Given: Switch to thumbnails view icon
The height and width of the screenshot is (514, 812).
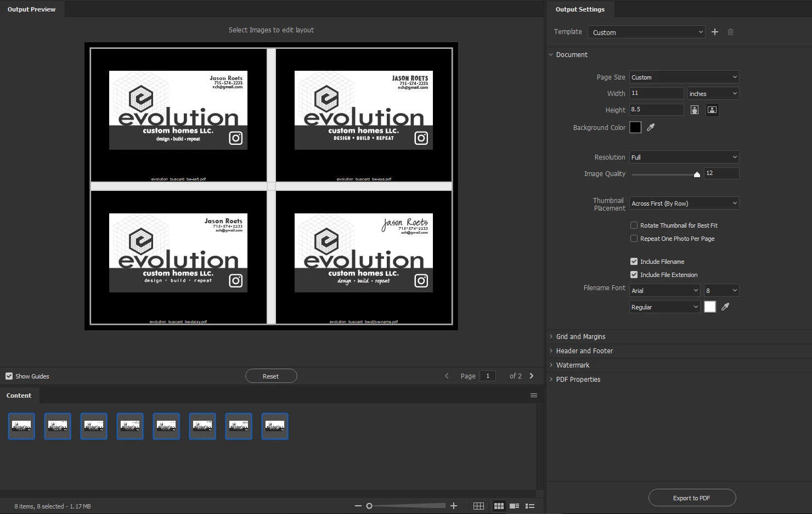Looking at the screenshot, I should pos(499,506).
